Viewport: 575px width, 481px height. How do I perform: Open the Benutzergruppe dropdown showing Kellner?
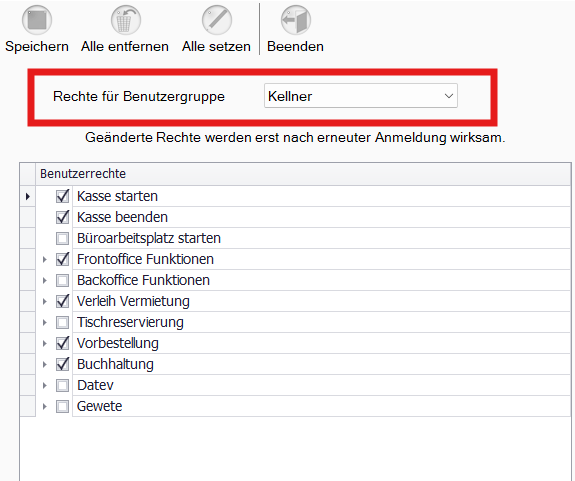pos(360,96)
